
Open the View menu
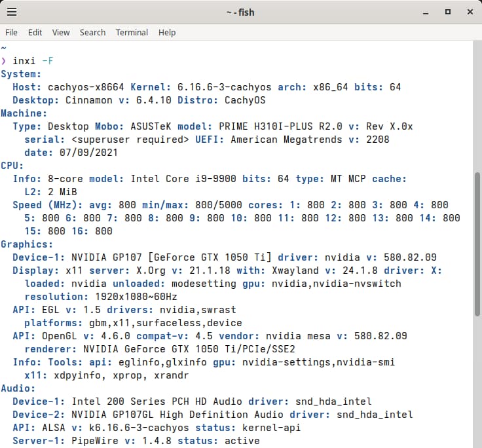coord(61,32)
